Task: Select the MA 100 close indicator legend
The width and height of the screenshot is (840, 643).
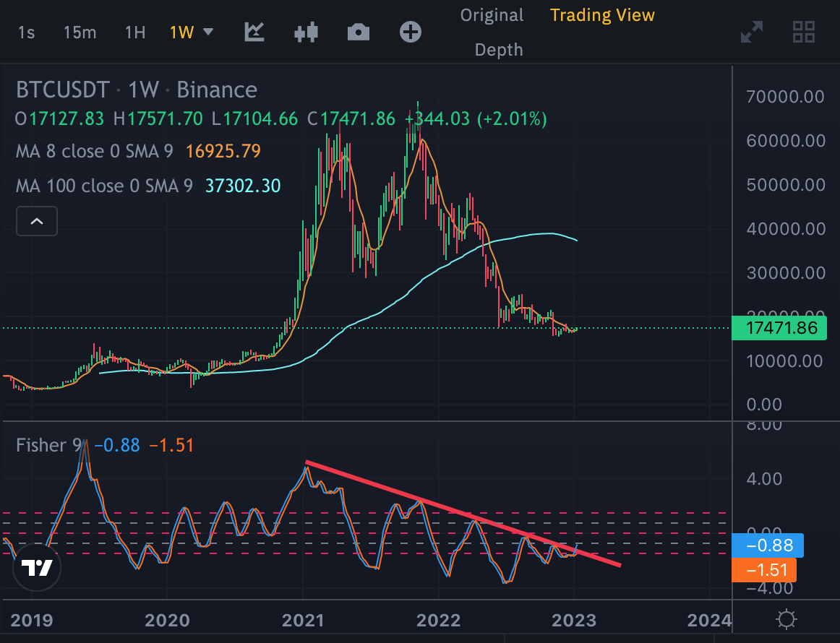Action: (x=104, y=186)
